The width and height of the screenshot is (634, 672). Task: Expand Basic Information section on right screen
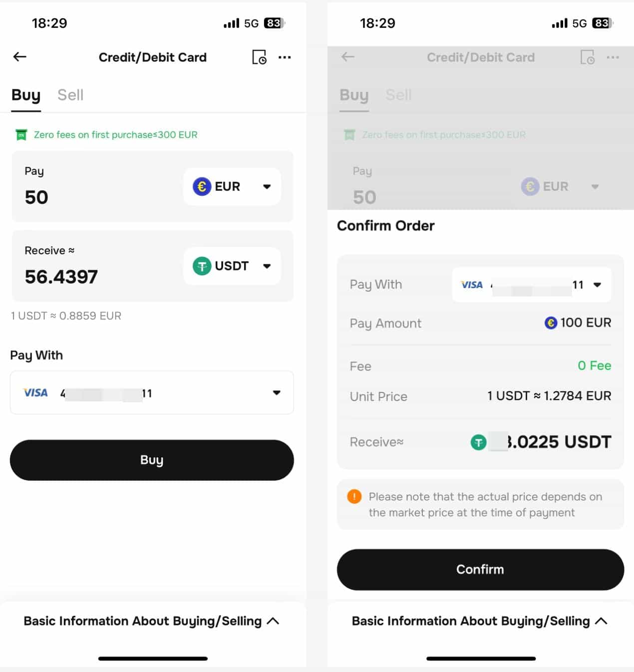[x=479, y=621]
